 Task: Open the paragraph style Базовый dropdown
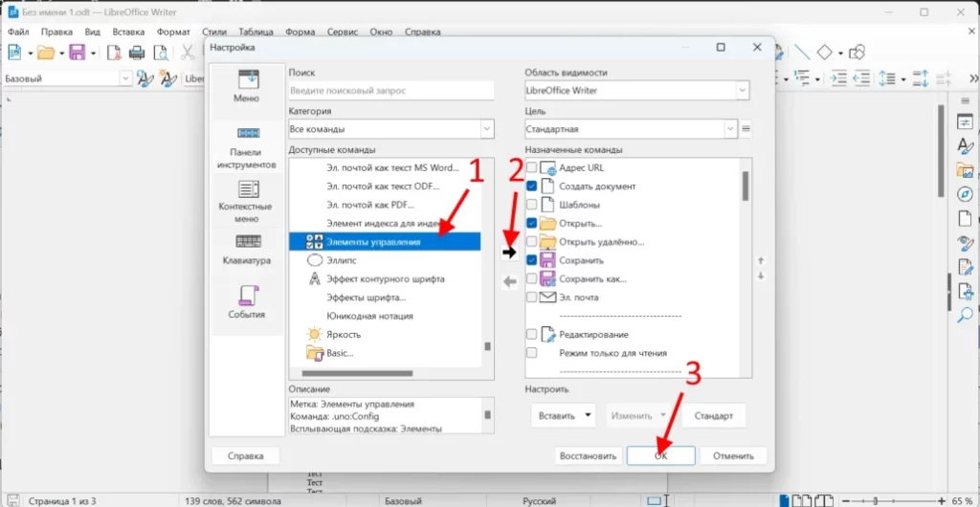coord(125,78)
